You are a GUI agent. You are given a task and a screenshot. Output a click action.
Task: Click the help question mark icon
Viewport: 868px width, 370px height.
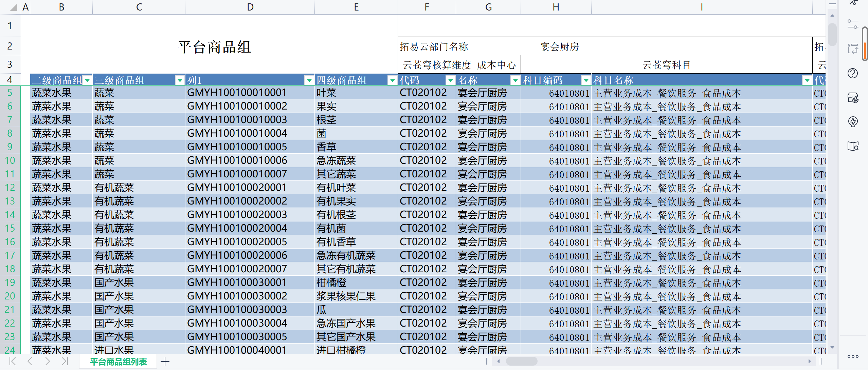(853, 73)
